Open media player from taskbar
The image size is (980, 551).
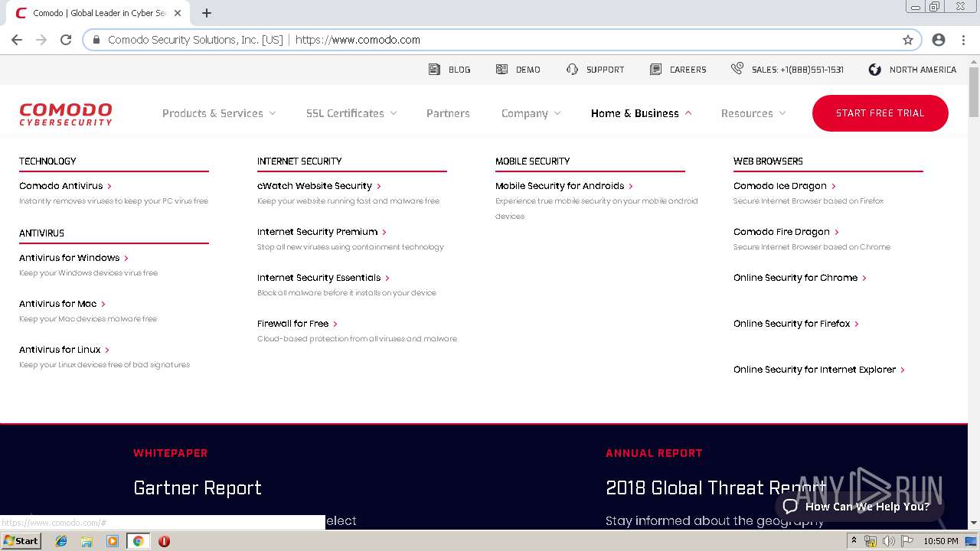point(113,541)
